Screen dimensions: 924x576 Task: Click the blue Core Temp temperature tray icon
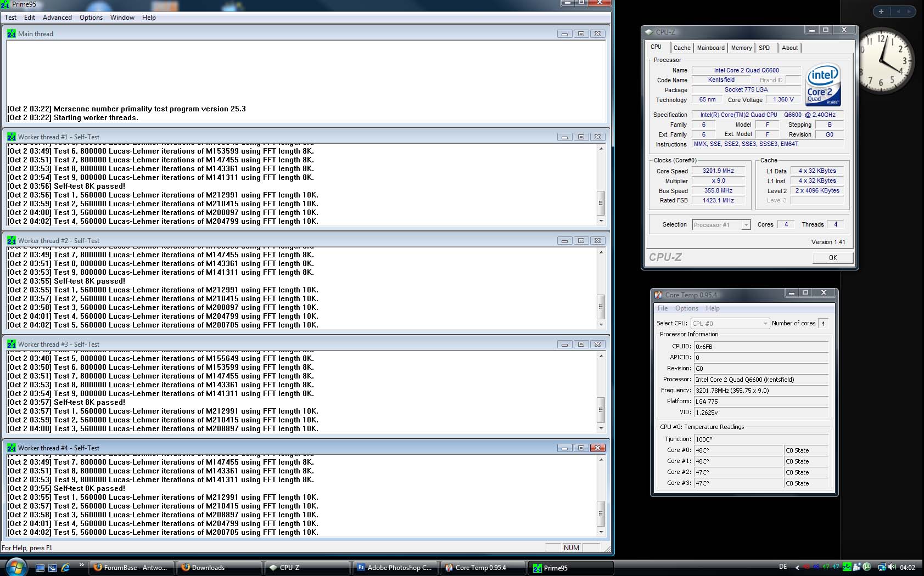pyautogui.click(x=816, y=567)
